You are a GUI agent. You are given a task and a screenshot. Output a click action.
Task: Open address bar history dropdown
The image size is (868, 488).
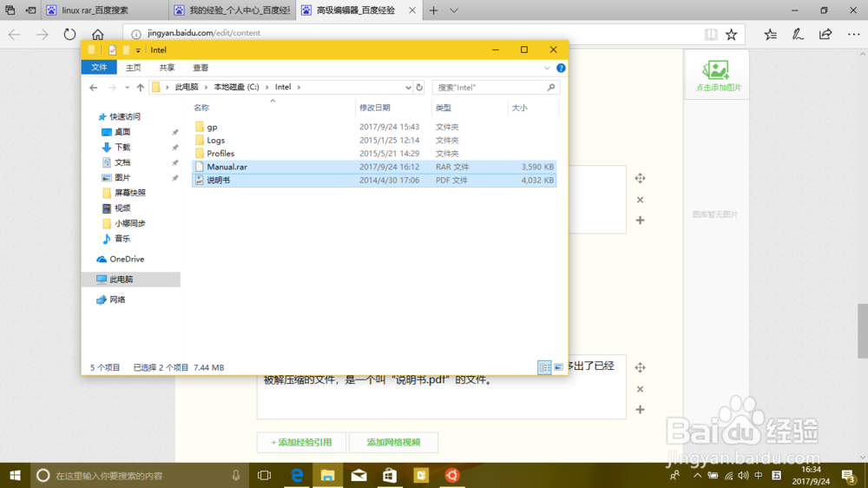pos(408,88)
